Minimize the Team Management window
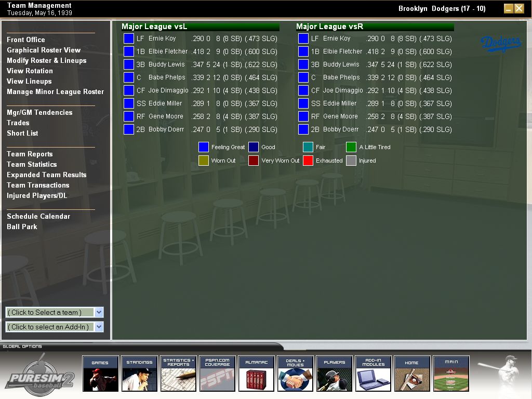The image size is (532, 399). click(508, 8)
